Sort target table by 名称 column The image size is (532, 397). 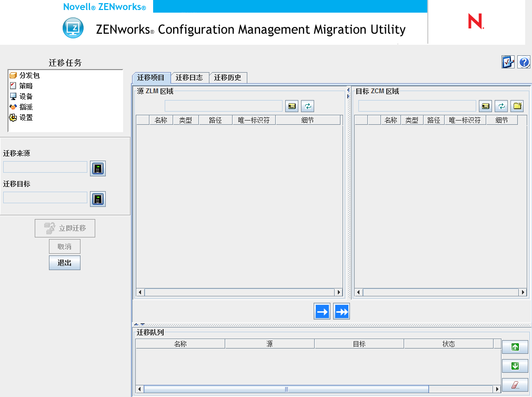click(x=391, y=120)
